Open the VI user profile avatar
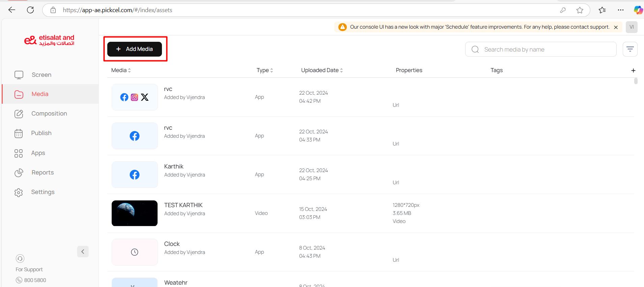The width and height of the screenshot is (644, 287). click(632, 27)
